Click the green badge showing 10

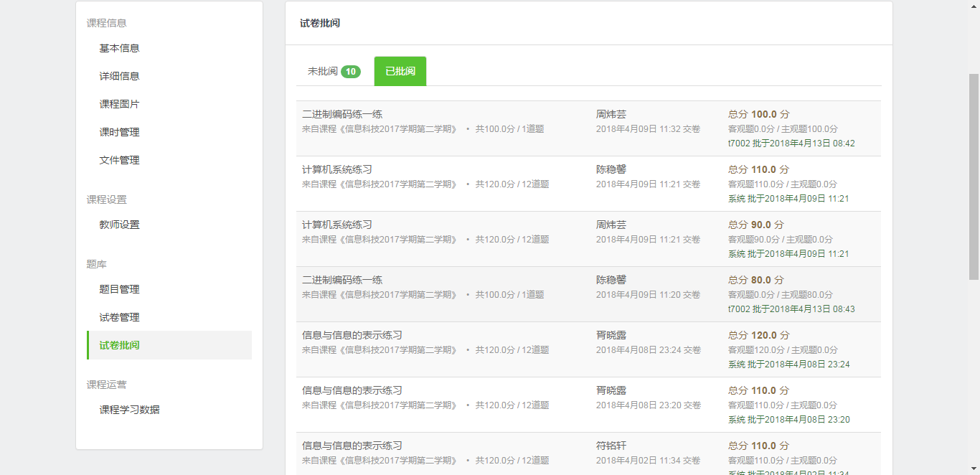point(350,72)
